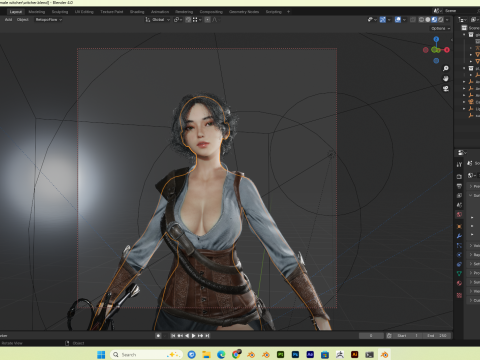Open the green Object Data properties tab
This screenshot has height=360, width=480.
click(x=459, y=274)
